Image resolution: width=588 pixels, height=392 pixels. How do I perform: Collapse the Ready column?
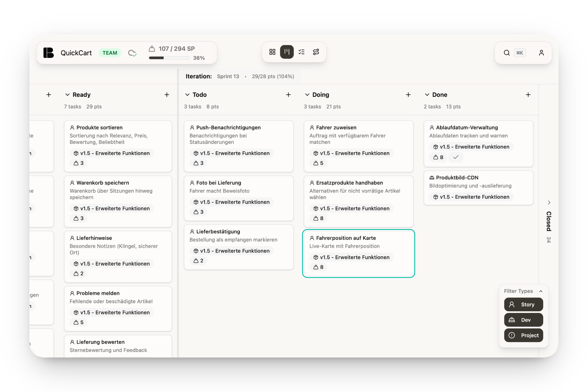(x=68, y=95)
